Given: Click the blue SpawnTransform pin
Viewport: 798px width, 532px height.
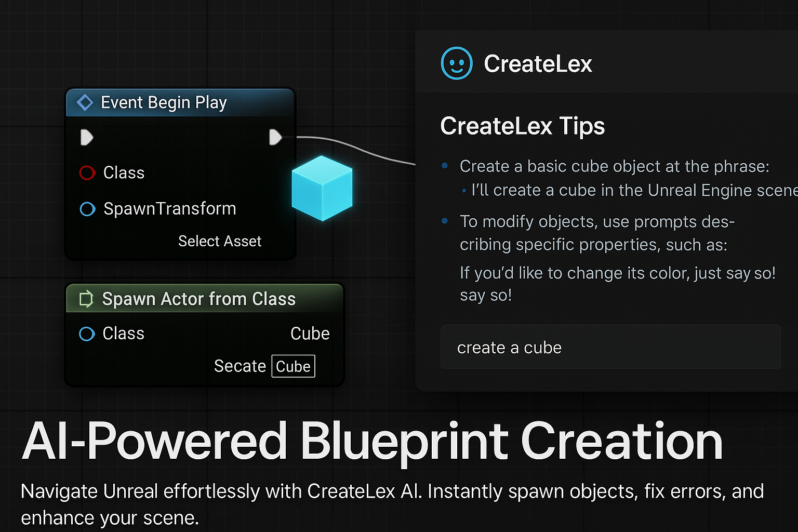Looking at the screenshot, I should click(x=87, y=209).
